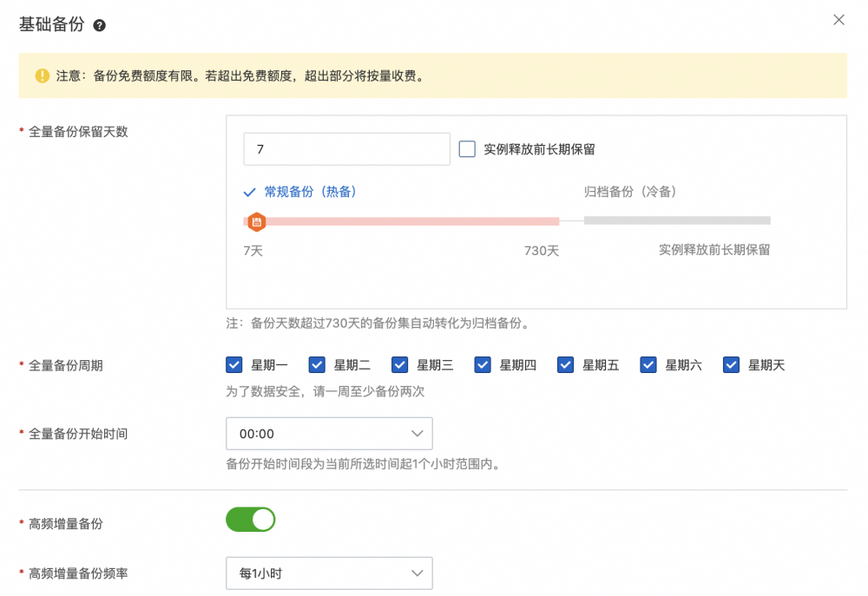868x596 pixels.
Task: Enable 实例释放前长期保留 checkbox
Action: (x=467, y=149)
